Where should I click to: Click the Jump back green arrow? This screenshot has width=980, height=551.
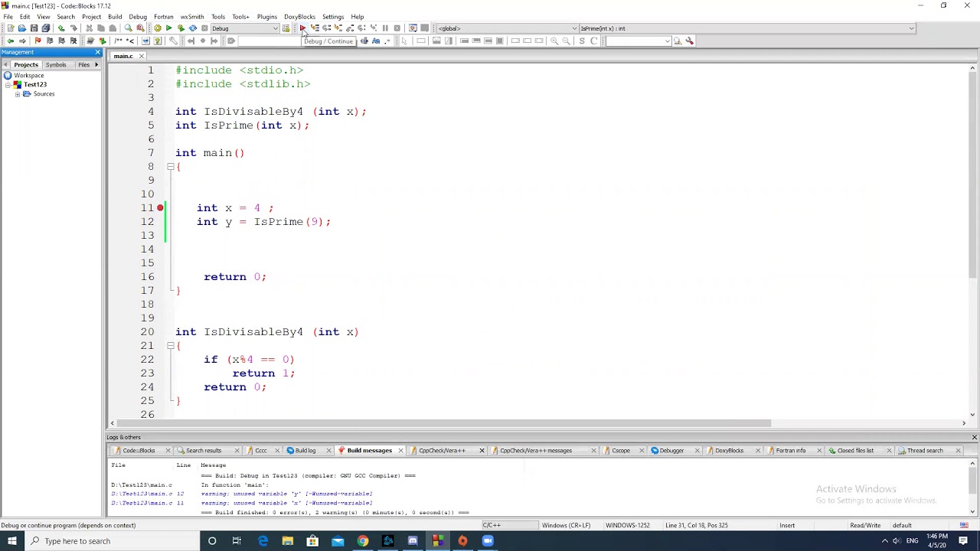(10, 41)
